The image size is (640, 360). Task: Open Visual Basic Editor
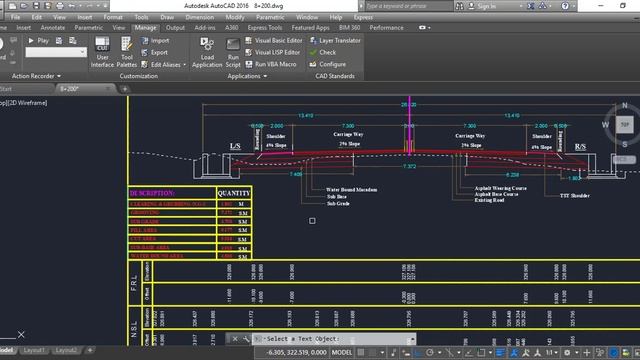point(273,40)
